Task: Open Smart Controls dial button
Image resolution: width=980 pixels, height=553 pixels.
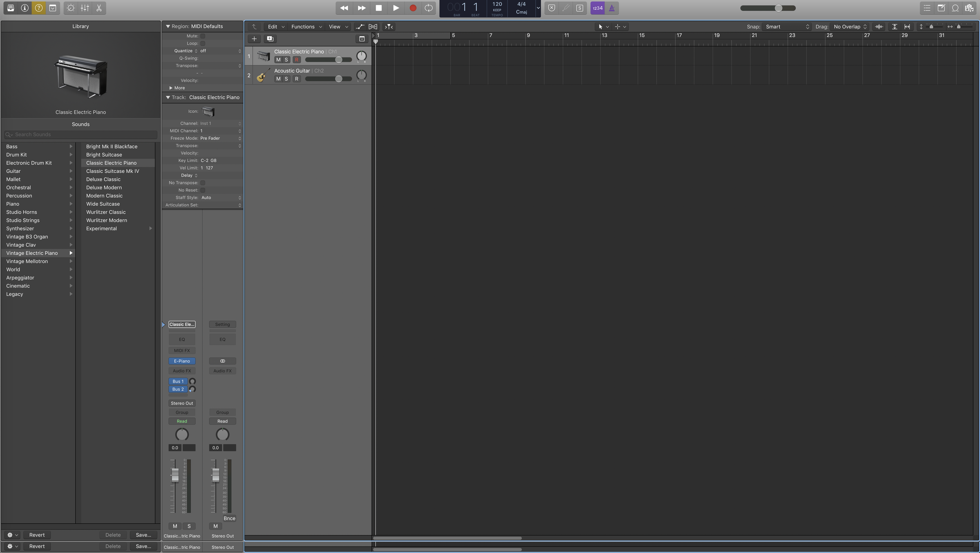Action: pyautogui.click(x=71, y=8)
